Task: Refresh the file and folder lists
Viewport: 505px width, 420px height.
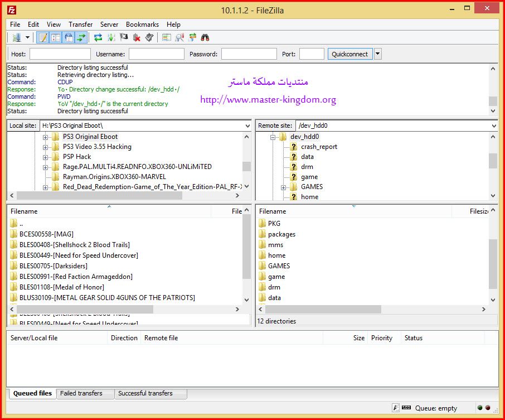Action: (x=98, y=38)
